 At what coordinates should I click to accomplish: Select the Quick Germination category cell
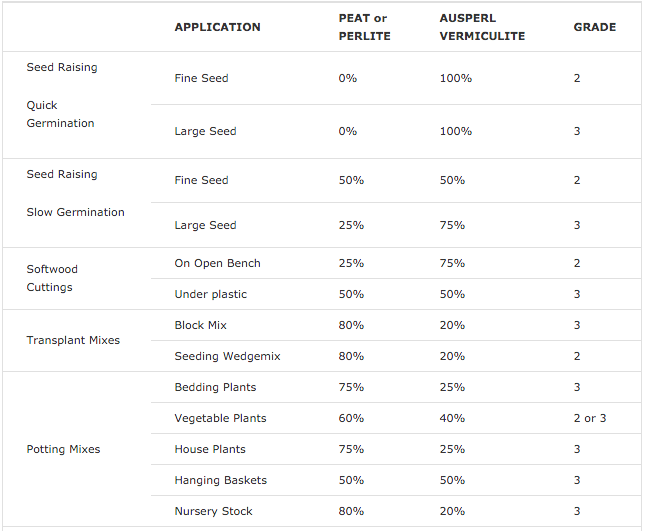(60, 114)
